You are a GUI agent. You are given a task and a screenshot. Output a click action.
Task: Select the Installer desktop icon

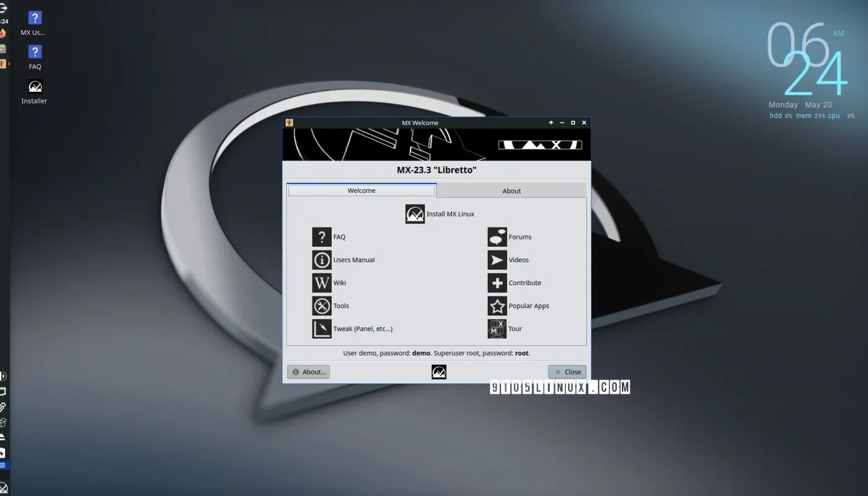pyautogui.click(x=35, y=92)
